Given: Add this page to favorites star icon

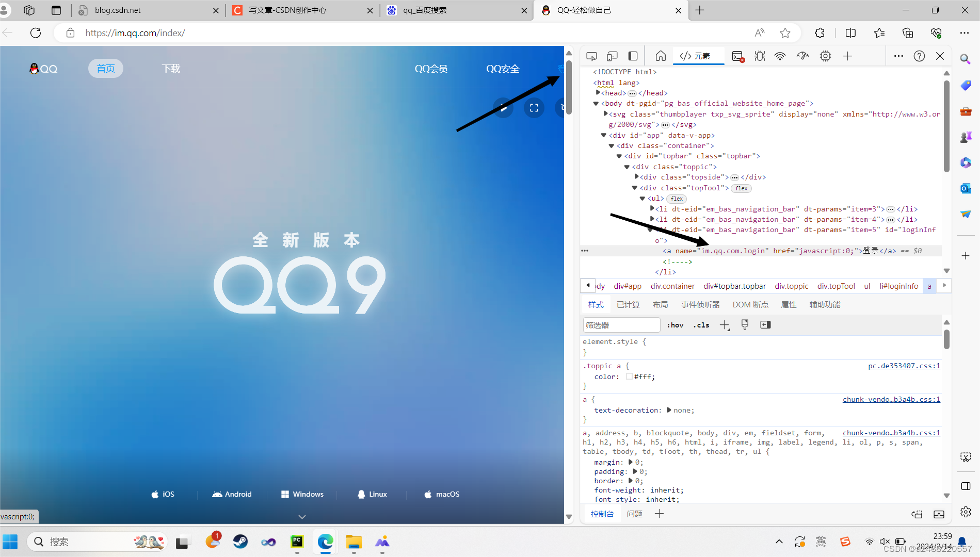Looking at the screenshot, I should [x=785, y=33].
